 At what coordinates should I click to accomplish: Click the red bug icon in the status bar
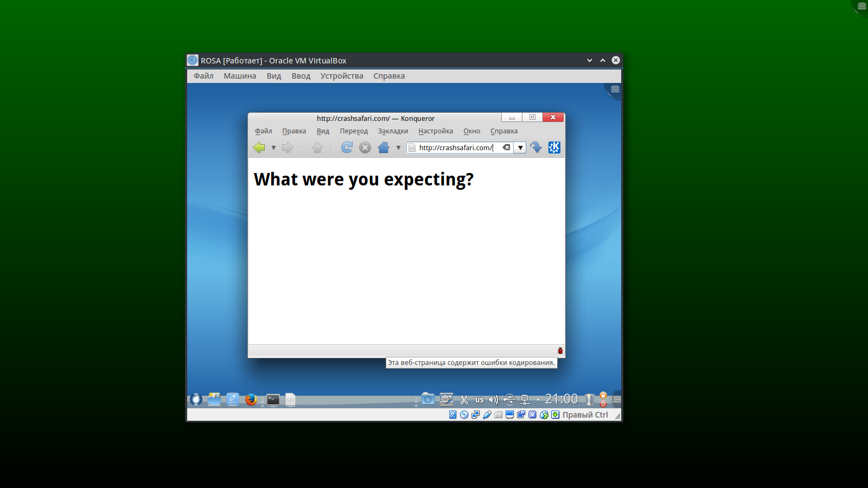tap(560, 351)
